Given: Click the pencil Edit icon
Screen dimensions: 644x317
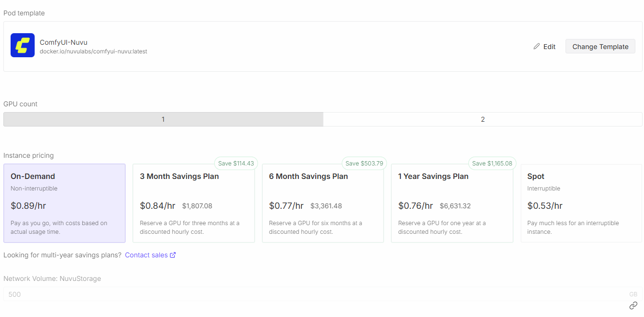Looking at the screenshot, I should pos(537,47).
